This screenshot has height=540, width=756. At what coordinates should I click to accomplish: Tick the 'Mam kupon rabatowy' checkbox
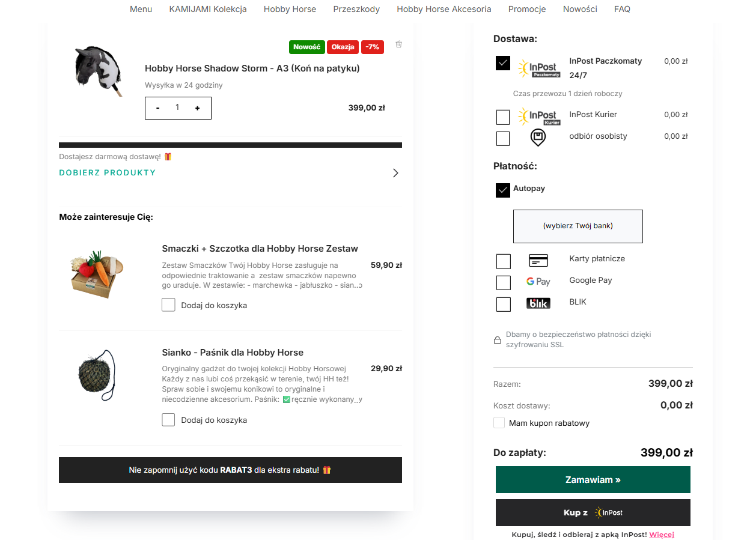[499, 423]
